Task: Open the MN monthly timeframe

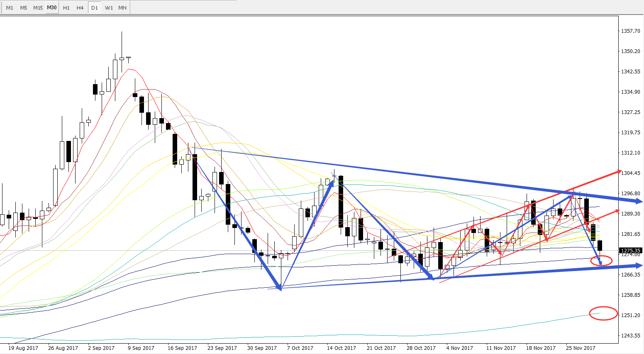Action: click(x=122, y=8)
